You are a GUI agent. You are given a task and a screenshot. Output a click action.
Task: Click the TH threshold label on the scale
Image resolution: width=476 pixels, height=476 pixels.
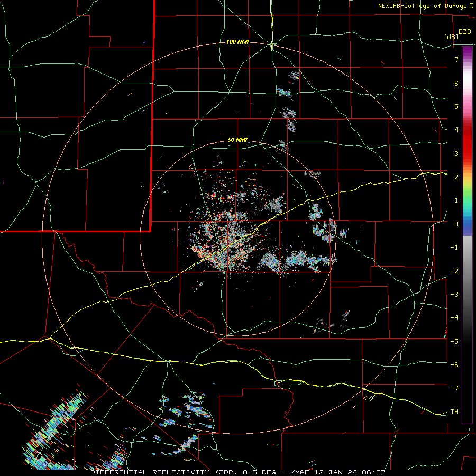point(454,412)
